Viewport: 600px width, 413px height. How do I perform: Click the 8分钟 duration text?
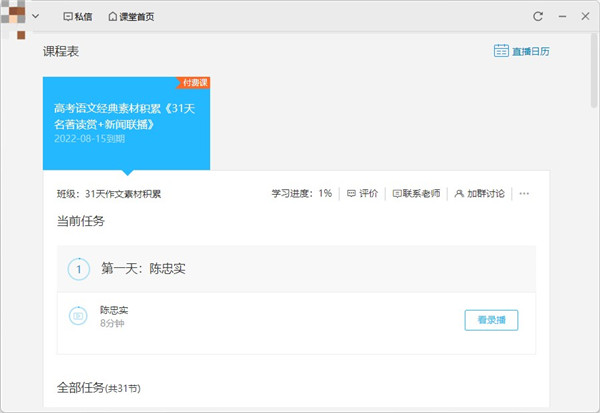pos(112,323)
